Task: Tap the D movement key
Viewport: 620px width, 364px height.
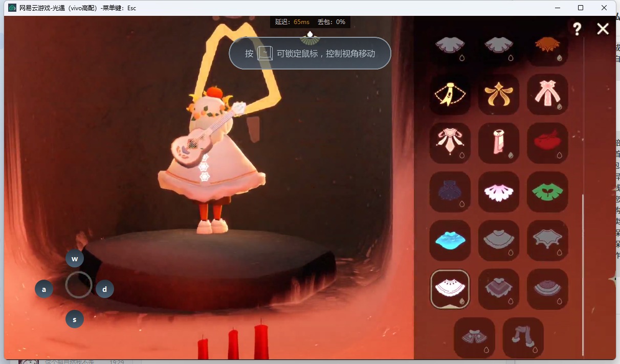Action: tap(105, 289)
